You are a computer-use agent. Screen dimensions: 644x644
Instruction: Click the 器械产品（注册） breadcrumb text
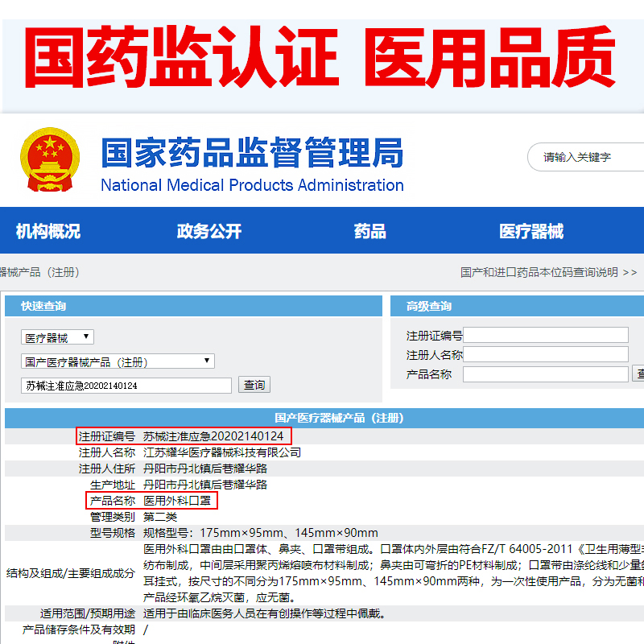tap(39, 272)
